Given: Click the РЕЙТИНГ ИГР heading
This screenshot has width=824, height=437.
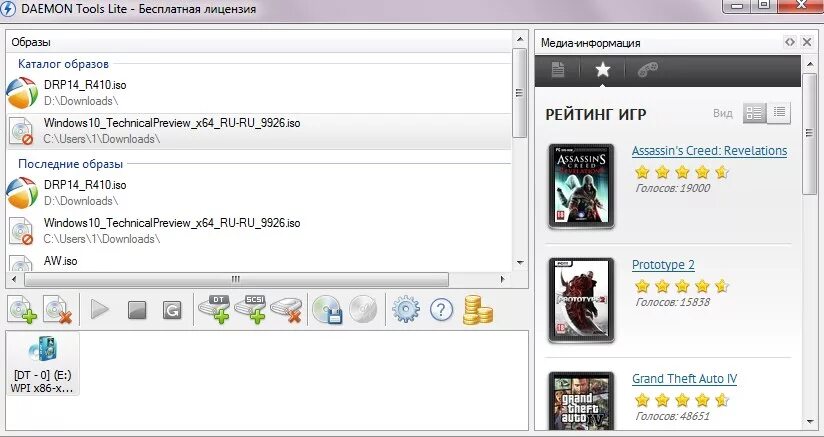Looking at the screenshot, I should pyautogui.click(x=596, y=115).
